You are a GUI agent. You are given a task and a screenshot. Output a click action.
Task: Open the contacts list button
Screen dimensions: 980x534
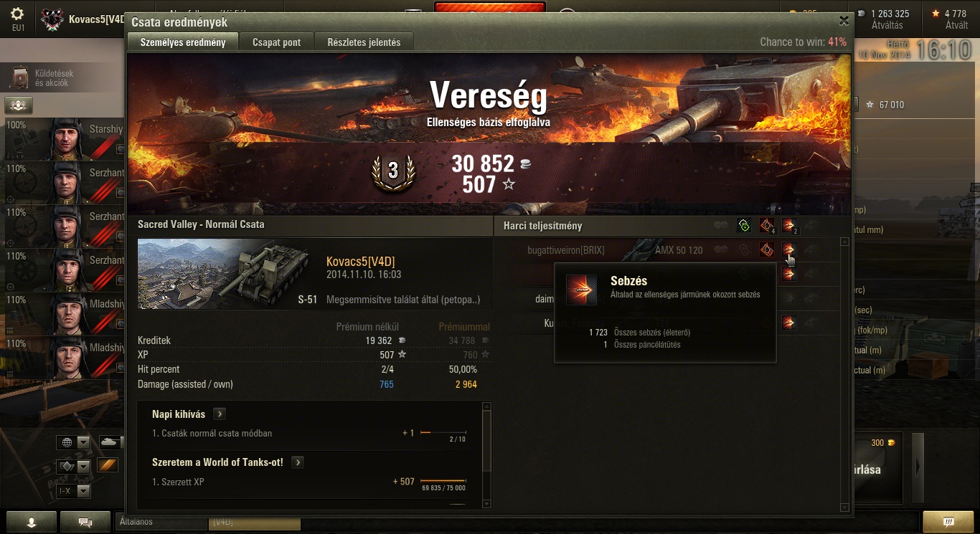pos(31,522)
